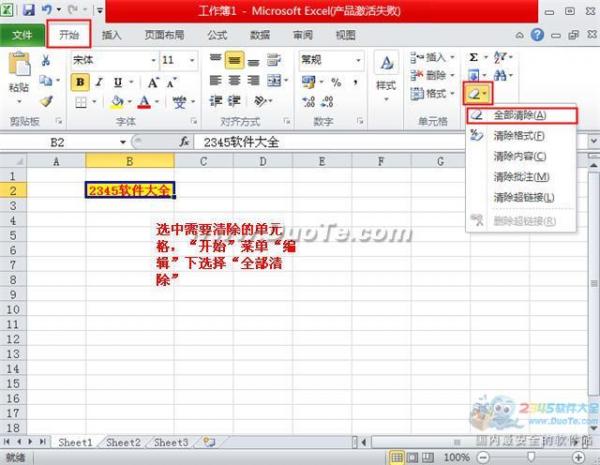The width and height of the screenshot is (600, 465).
Task: Click the font color red A swatch
Action: pyautogui.click(x=144, y=102)
